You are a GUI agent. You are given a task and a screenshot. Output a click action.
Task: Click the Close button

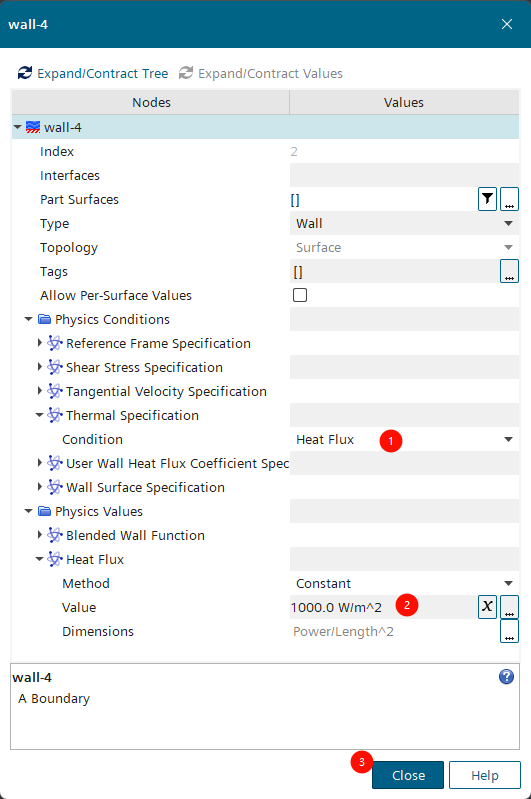click(x=408, y=775)
